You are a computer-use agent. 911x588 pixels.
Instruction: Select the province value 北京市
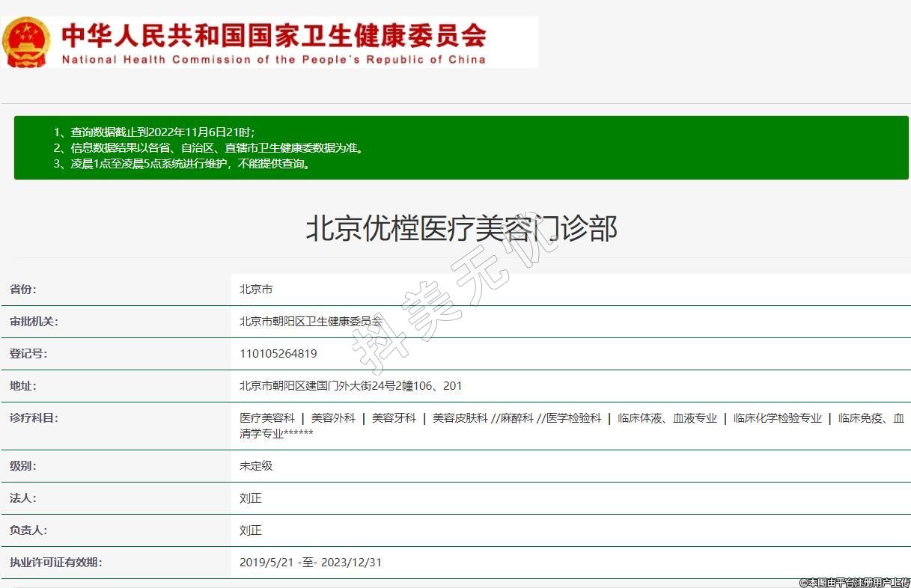(x=256, y=290)
